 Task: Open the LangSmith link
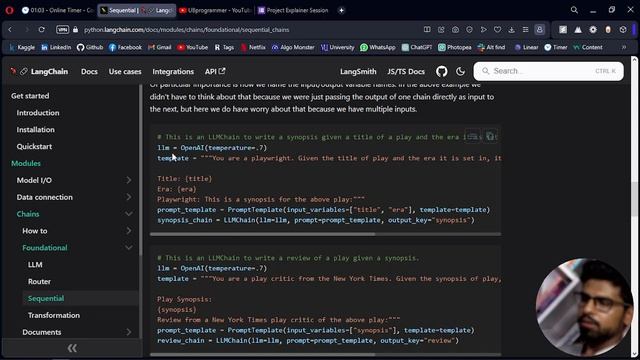point(358,71)
